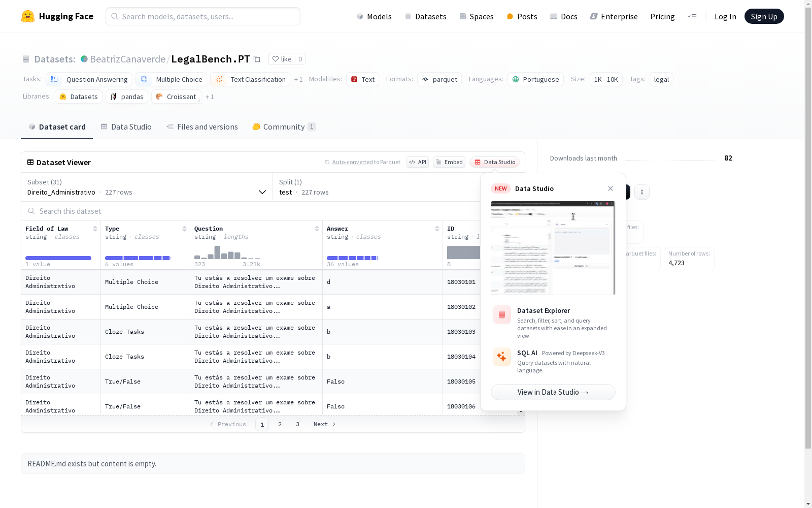Open the Spaces nav item

pyautogui.click(x=477, y=16)
